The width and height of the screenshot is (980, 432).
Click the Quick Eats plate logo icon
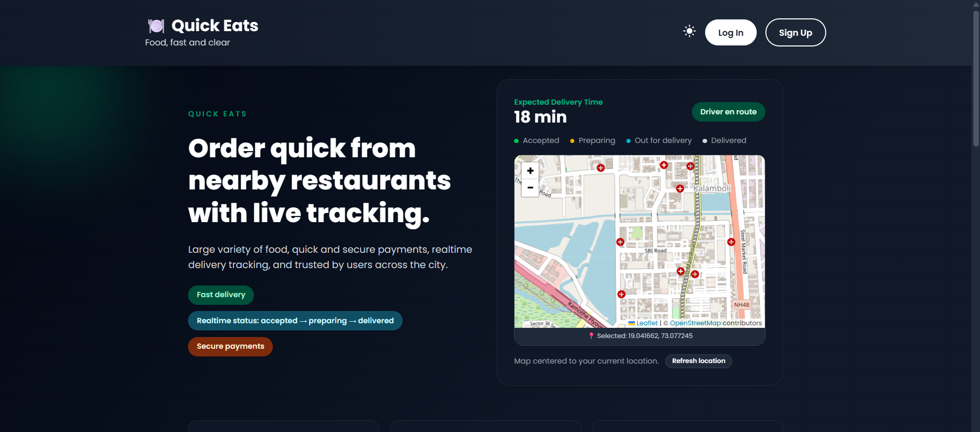(156, 26)
